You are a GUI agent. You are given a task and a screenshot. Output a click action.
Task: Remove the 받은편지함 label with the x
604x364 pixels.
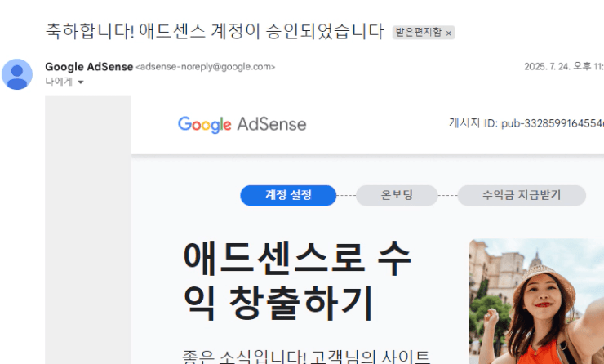pos(448,33)
